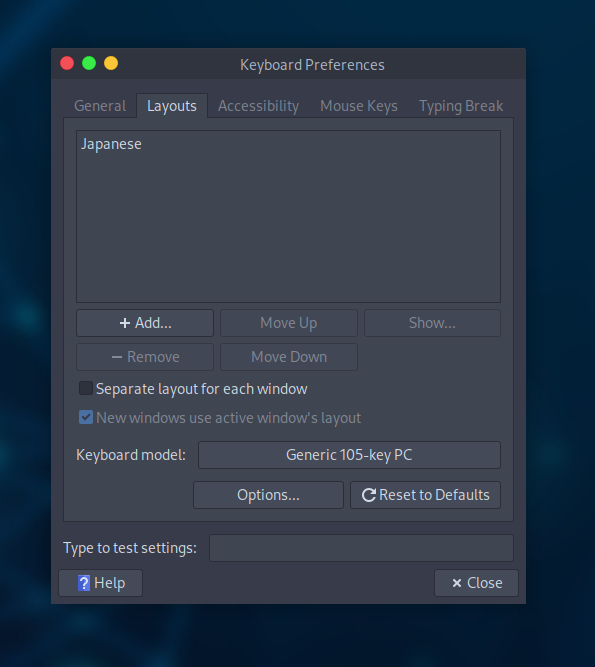Viewport: 595px width, 667px height.
Task: Click the circular arrow Reset icon
Action: (369, 495)
